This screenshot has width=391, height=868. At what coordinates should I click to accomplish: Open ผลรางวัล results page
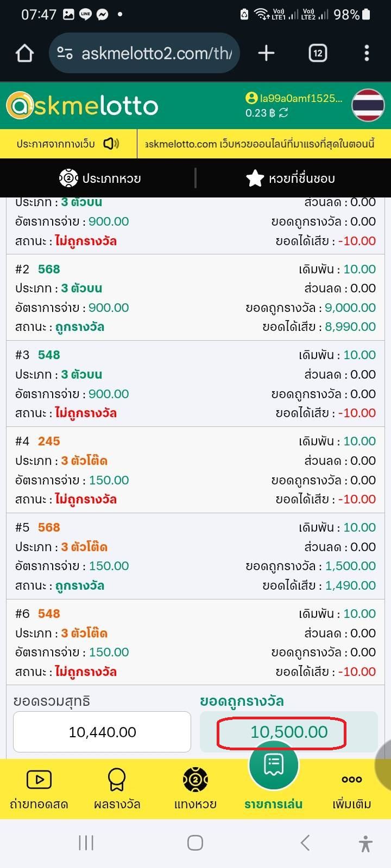point(117,789)
